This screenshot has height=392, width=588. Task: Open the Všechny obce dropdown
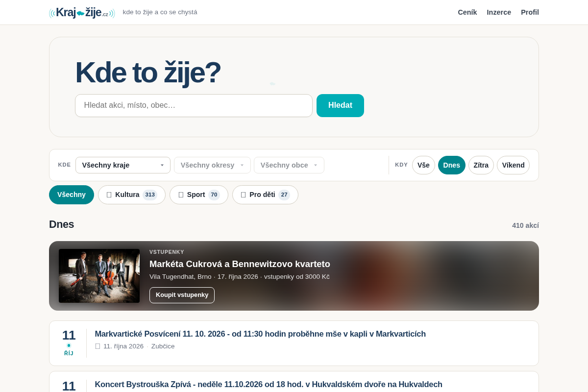289,165
